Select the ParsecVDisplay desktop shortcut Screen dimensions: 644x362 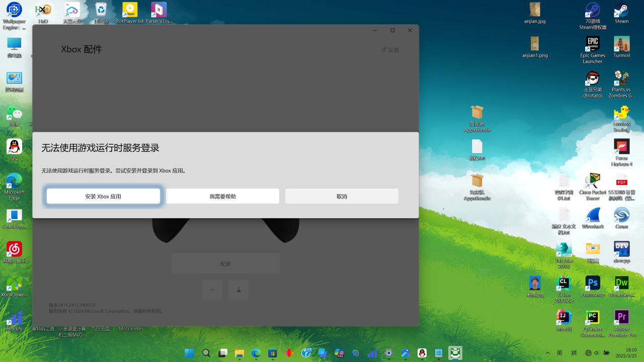pos(159,13)
